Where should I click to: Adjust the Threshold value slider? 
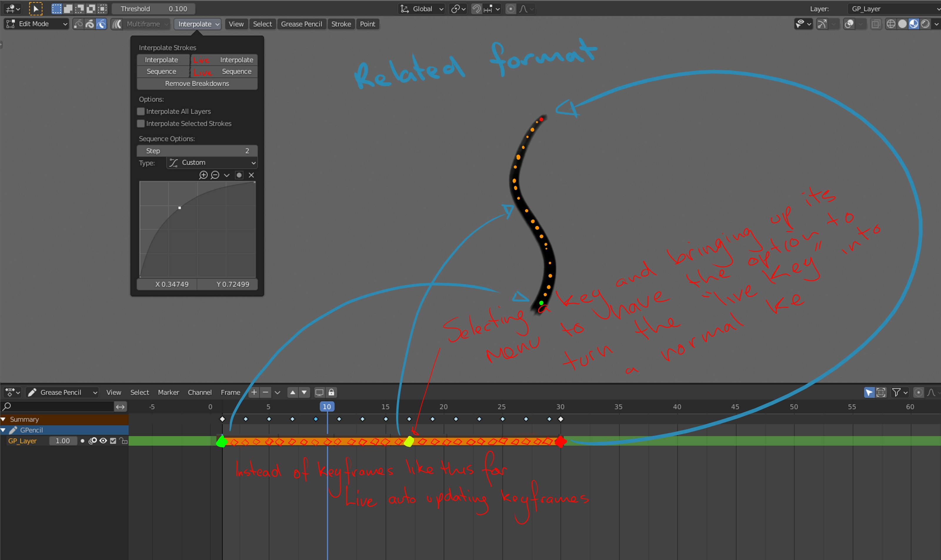(153, 9)
